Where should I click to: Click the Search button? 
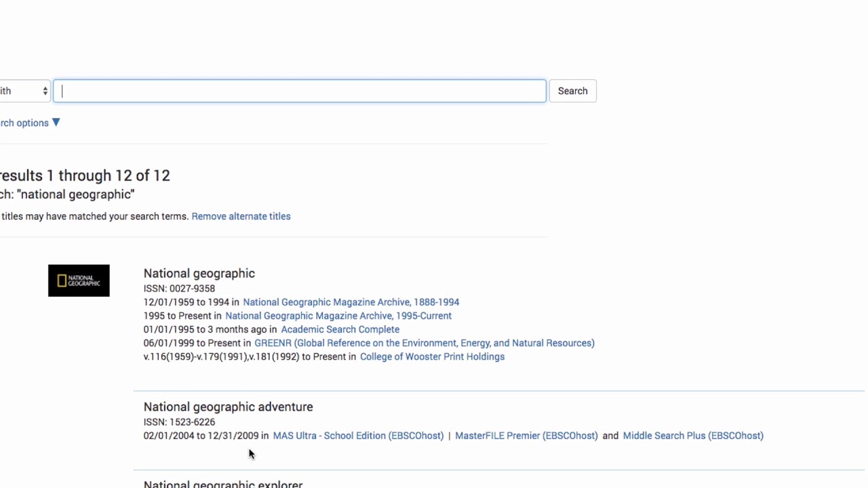coord(572,91)
